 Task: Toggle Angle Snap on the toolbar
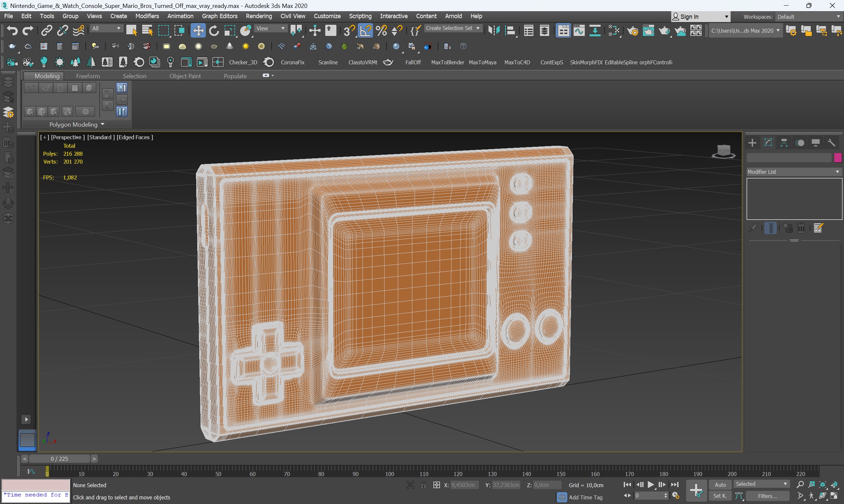(365, 31)
